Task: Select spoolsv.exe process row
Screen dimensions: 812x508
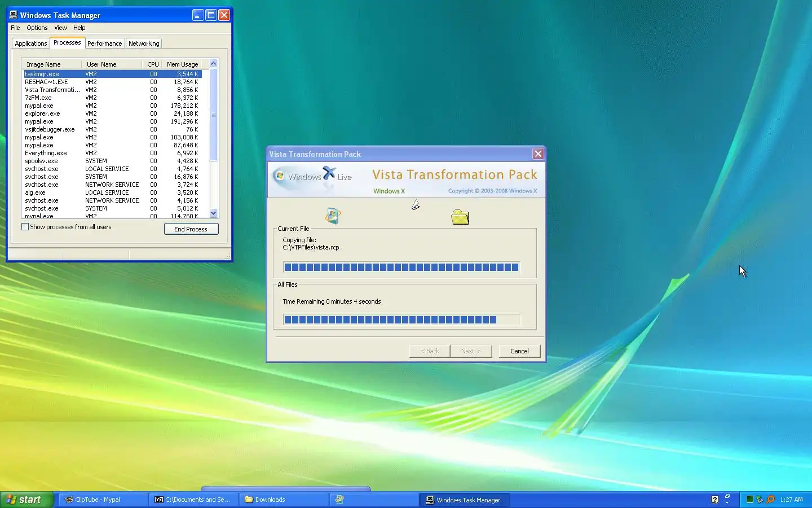Action: (x=112, y=161)
